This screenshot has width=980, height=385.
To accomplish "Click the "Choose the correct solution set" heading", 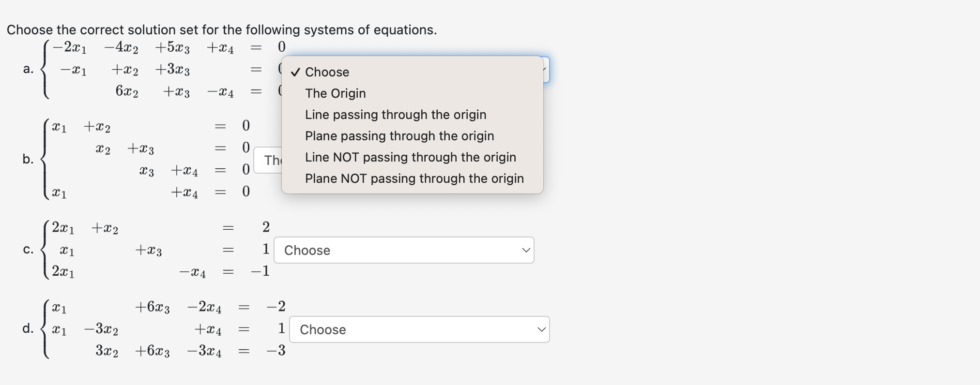I will tap(221, 30).
